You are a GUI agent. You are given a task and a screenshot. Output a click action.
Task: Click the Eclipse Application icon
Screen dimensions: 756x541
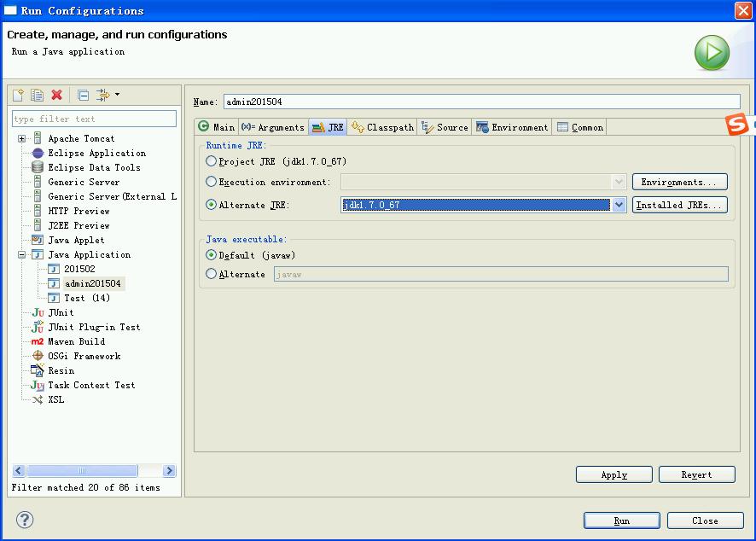pyautogui.click(x=38, y=153)
